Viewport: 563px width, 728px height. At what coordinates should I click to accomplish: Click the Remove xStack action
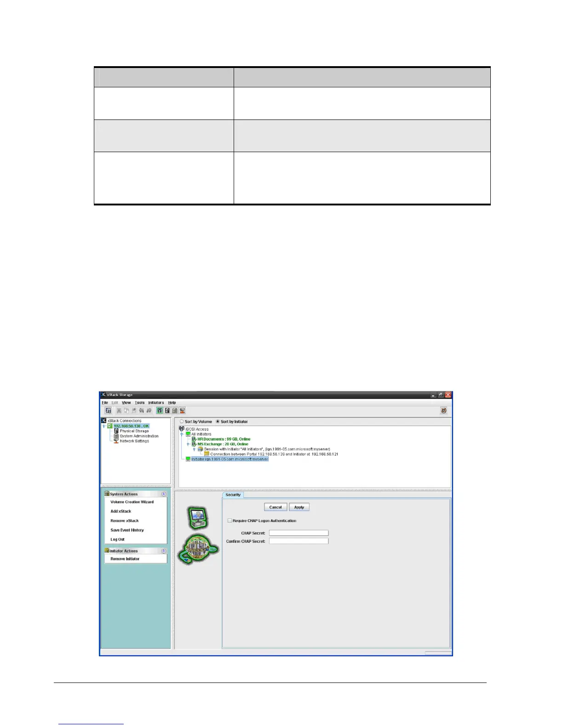click(x=125, y=521)
